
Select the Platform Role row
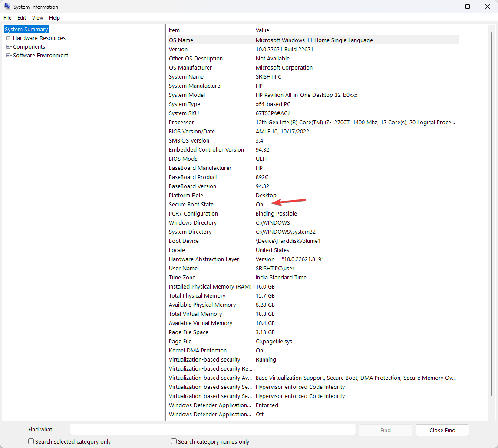(313, 195)
